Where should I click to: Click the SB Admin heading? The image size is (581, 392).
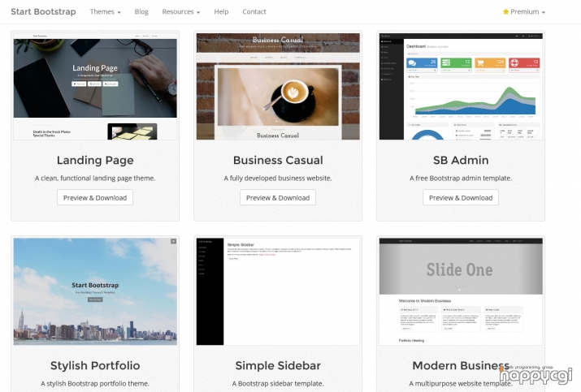point(461,160)
